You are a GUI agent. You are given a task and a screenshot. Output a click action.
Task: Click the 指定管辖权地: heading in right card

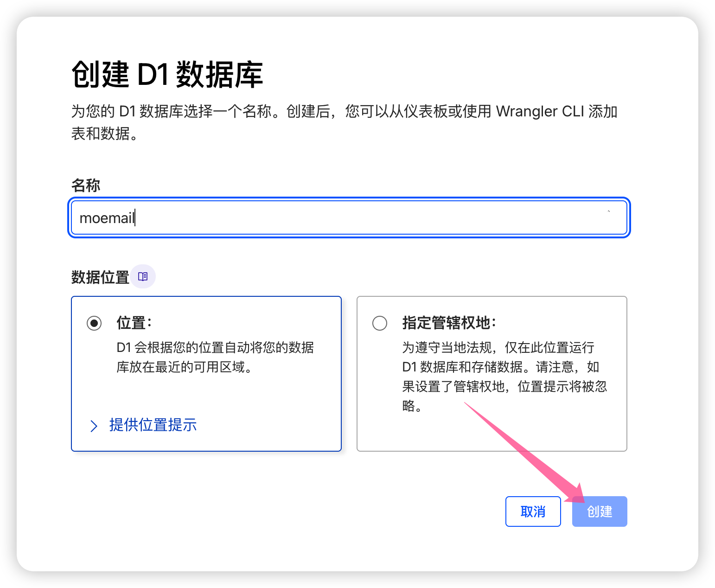pos(449,323)
